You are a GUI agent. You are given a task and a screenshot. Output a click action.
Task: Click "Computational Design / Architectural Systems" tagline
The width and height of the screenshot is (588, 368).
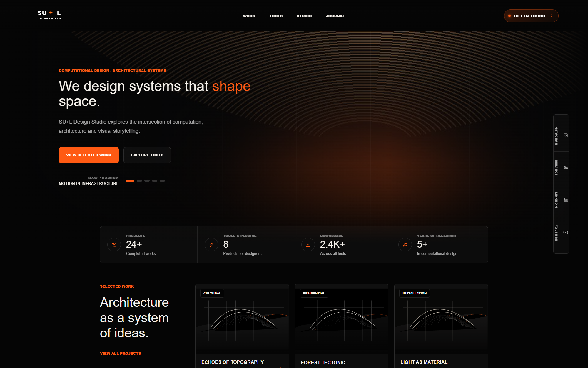coord(112,71)
